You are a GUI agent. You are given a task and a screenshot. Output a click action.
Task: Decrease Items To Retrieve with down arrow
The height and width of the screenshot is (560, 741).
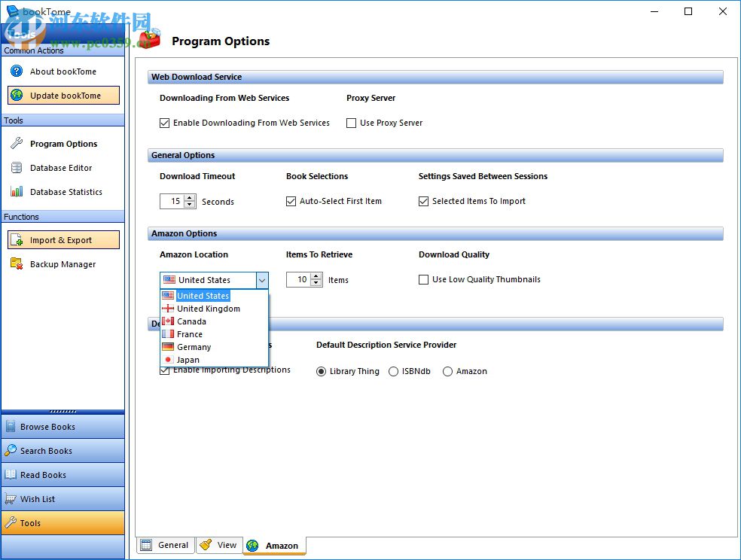(x=316, y=283)
